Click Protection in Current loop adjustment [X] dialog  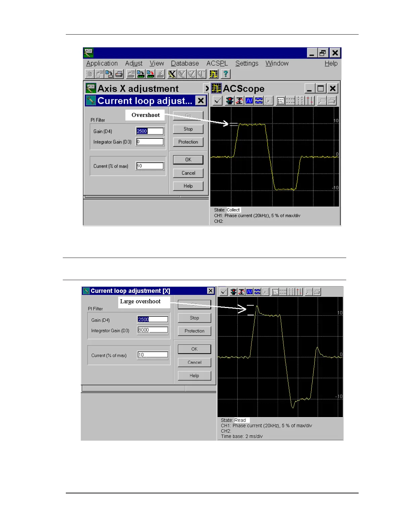[x=194, y=331]
